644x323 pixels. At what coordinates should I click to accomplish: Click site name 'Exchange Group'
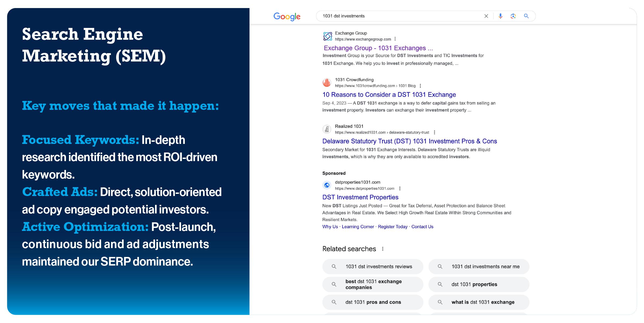click(x=351, y=33)
